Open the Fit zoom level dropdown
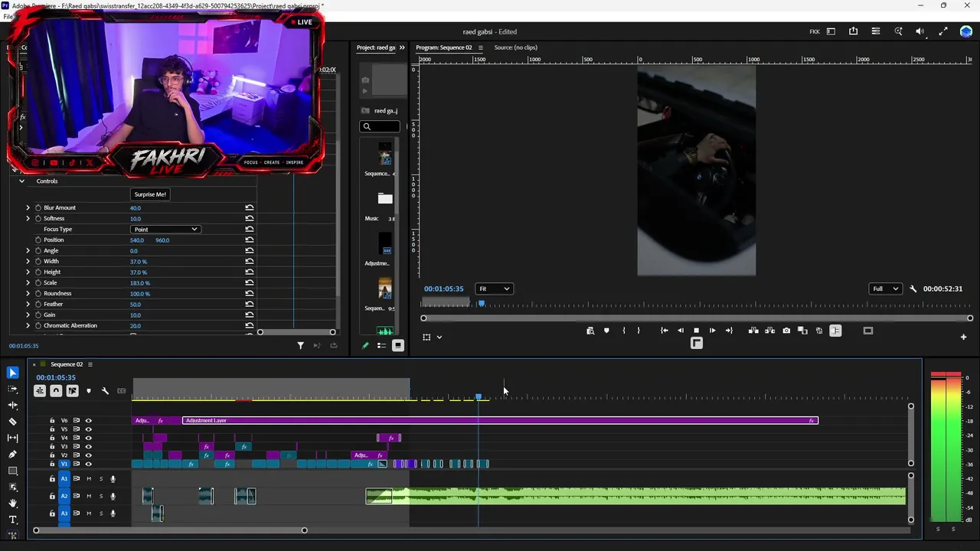The image size is (980, 551). [494, 289]
